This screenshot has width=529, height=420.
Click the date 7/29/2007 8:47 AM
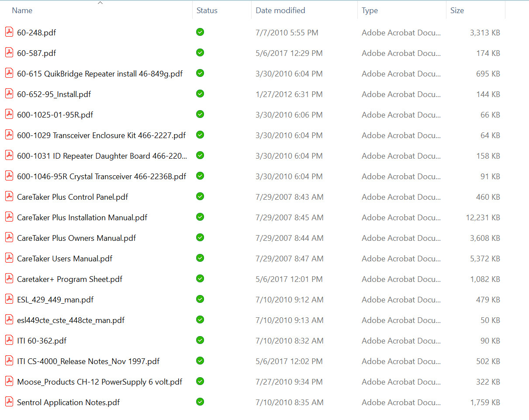[x=290, y=259]
